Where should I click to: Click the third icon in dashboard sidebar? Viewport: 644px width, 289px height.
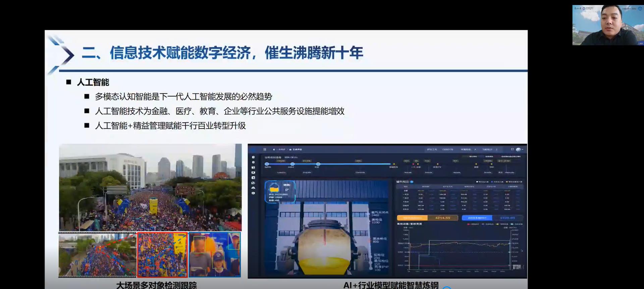click(x=253, y=167)
